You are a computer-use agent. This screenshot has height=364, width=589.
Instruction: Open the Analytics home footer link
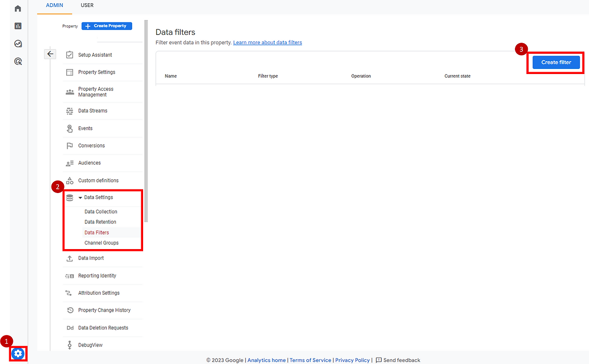point(266,360)
